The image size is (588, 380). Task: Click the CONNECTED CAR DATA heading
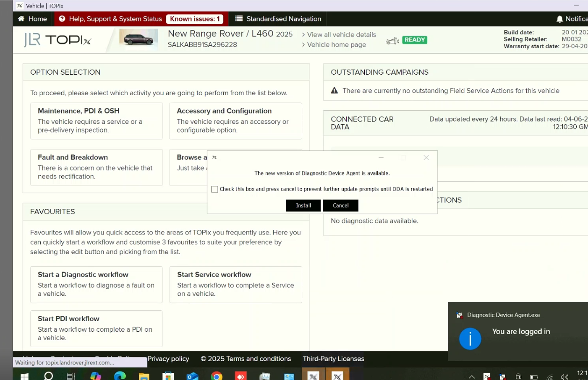point(362,123)
